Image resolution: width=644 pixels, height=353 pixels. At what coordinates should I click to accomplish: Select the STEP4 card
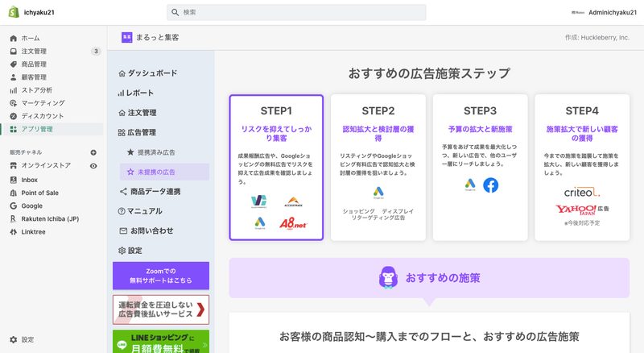pos(582,168)
